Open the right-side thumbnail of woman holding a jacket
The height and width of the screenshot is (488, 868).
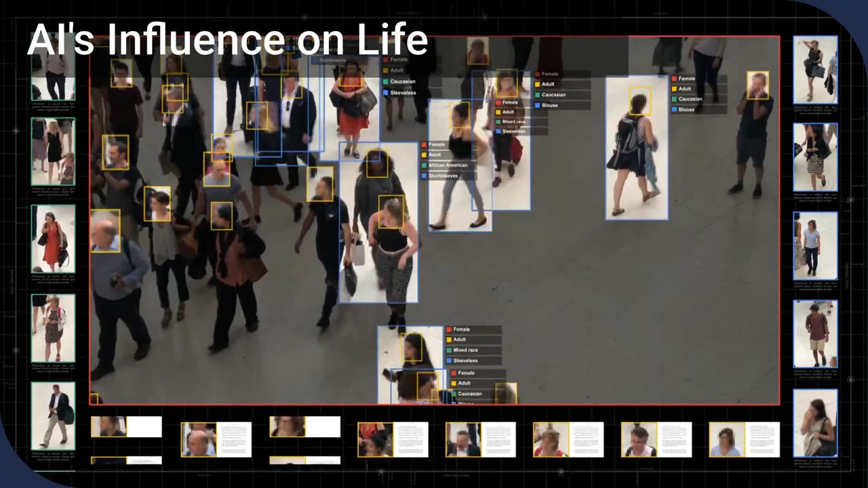[815, 422]
